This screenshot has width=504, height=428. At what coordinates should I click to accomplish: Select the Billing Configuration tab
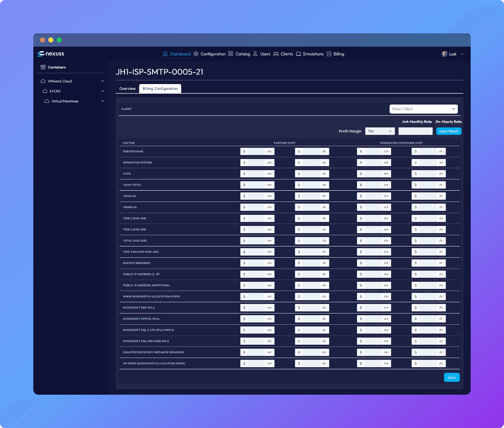click(x=160, y=89)
